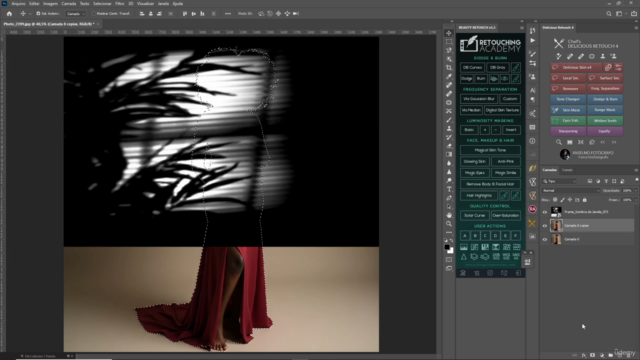Open the Info panel icon in dock
640x360 pixels.
point(533,141)
